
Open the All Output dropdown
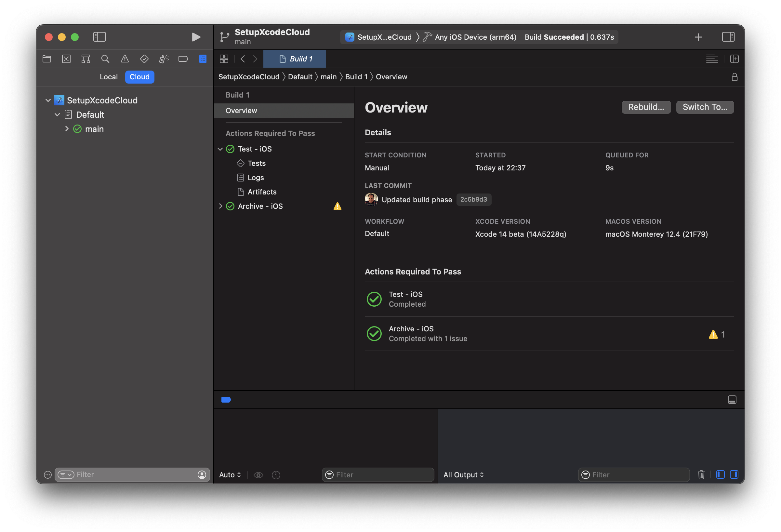coord(463,474)
